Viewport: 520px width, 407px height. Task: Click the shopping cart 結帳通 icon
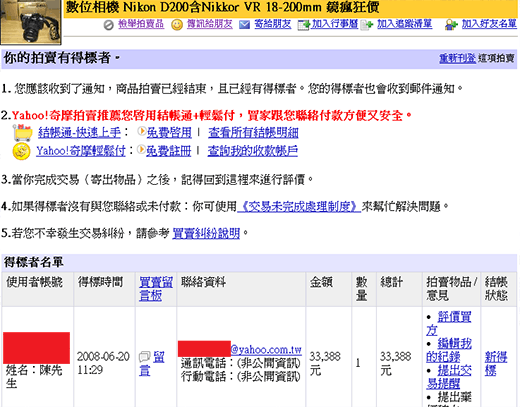coord(22,133)
